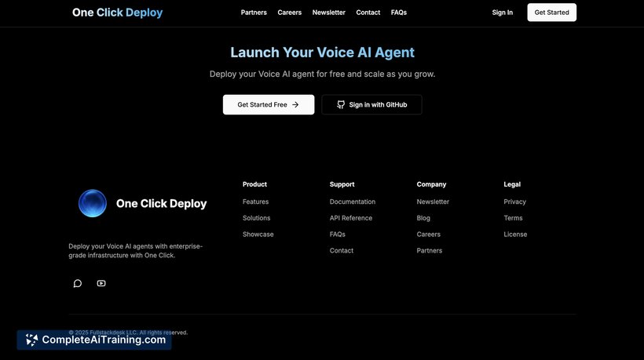The height and width of the screenshot is (360, 644).
Task: Open Features link under Product
Action: point(255,202)
